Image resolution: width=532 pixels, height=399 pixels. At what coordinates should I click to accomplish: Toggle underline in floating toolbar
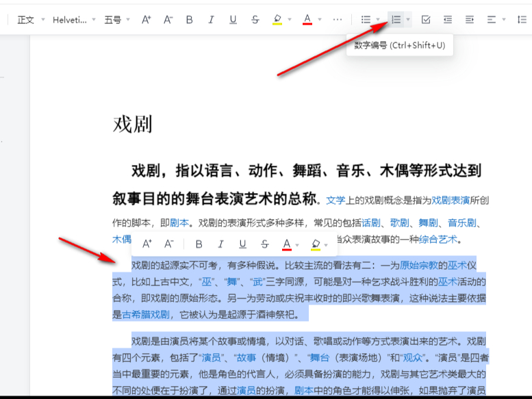click(242, 244)
